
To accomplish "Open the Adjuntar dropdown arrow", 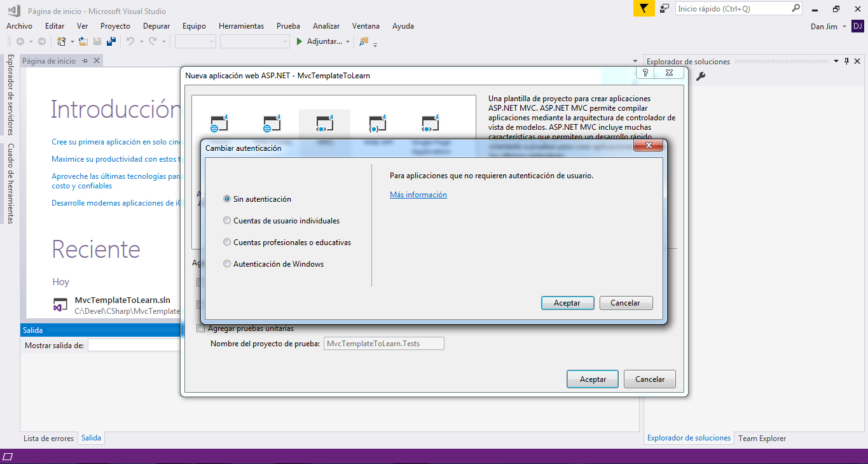I will [348, 42].
